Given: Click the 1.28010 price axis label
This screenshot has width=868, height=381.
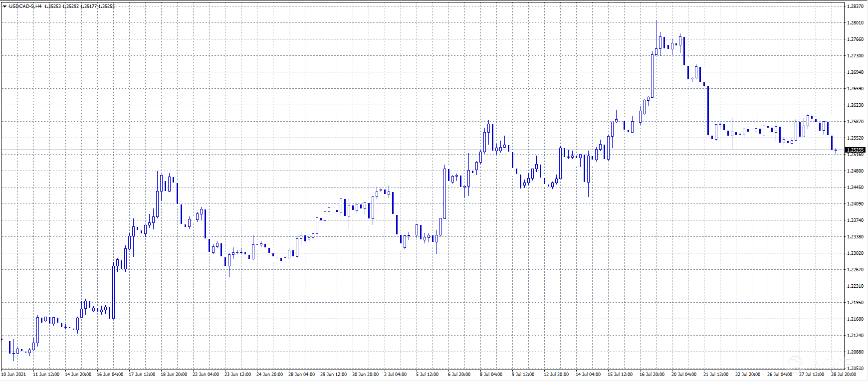Looking at the screenshot, I should tap(855, 23).
